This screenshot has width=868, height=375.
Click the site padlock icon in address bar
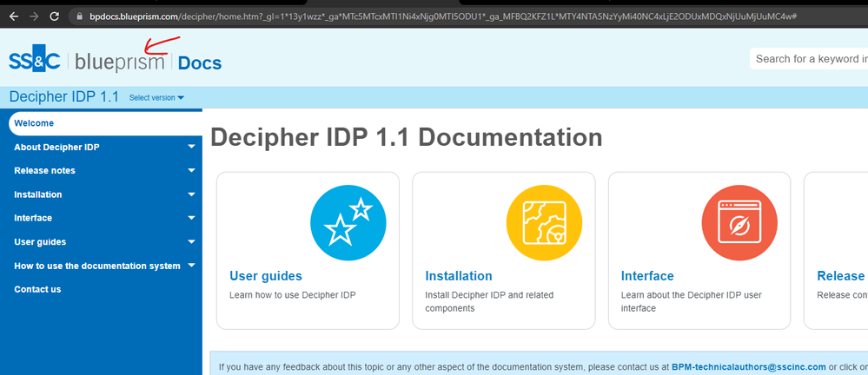point(80,16)
